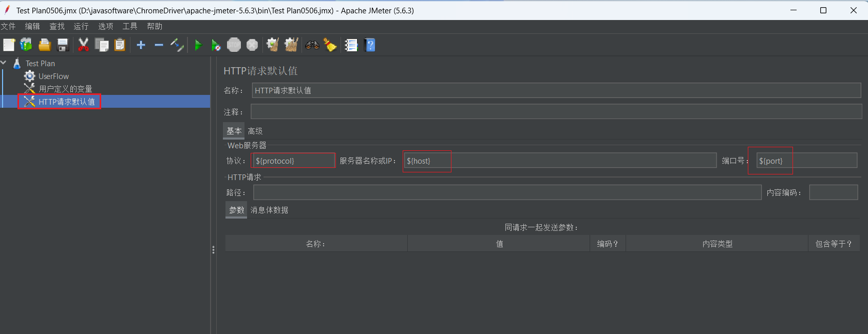The image size is (868, 334).
Task: Open the 文件 menu
Action: [x=8, y=26]
